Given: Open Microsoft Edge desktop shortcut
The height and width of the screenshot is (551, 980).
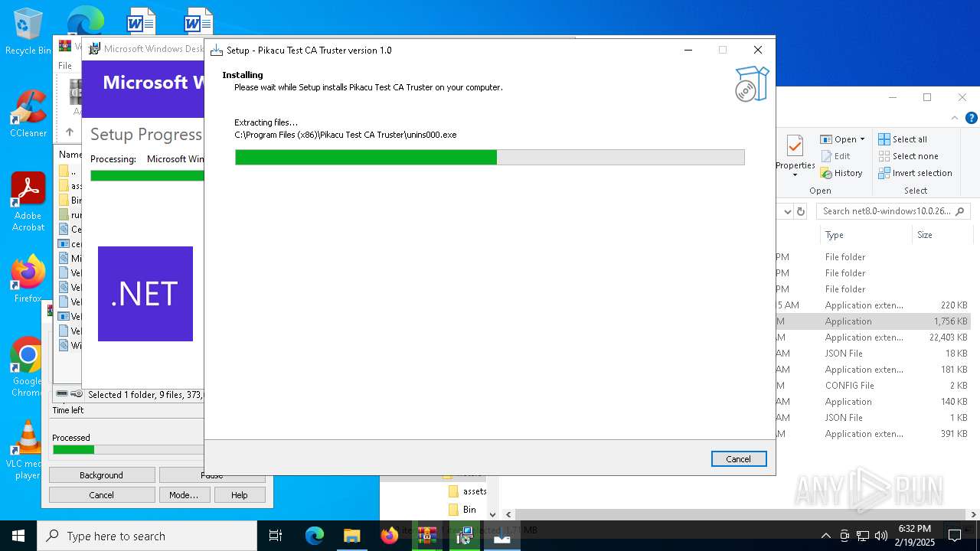Looking at the screenshot, I should click(86, 20).
